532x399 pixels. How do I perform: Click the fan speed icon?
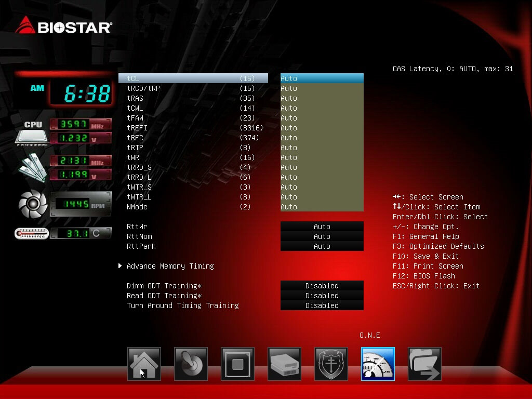coord(33,204)
